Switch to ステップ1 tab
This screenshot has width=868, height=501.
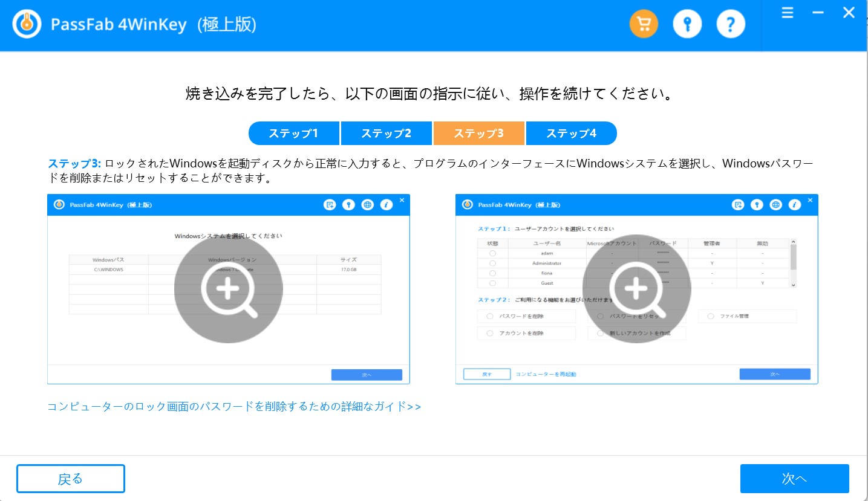point(294,134)
